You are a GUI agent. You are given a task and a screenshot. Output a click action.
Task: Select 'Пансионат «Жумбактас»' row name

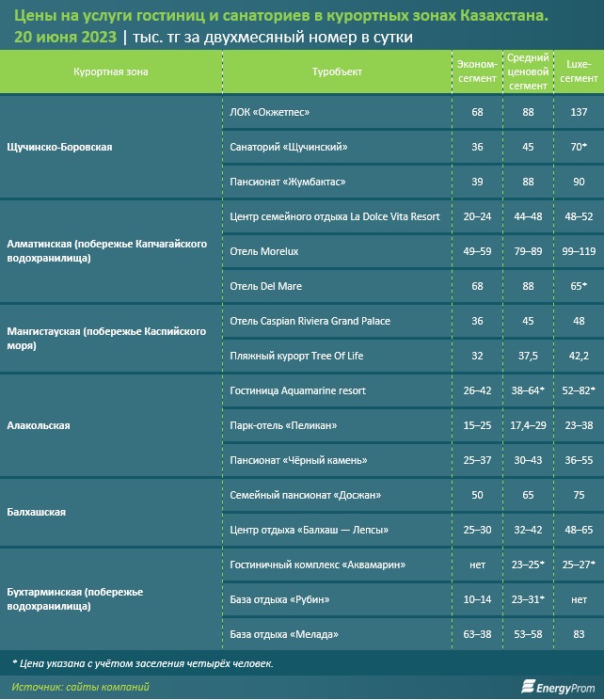[288, 182]
